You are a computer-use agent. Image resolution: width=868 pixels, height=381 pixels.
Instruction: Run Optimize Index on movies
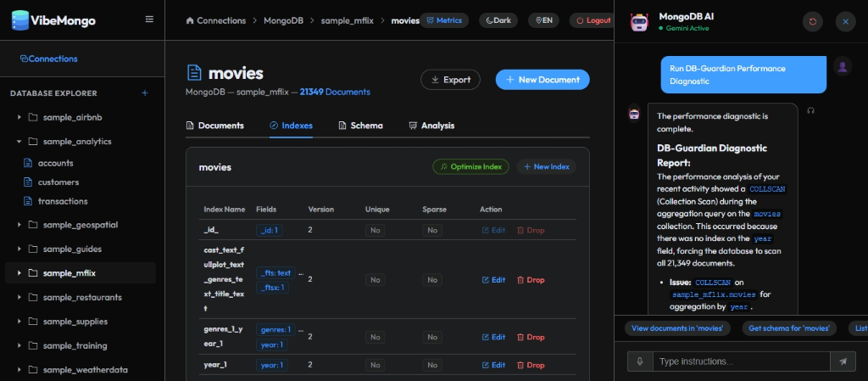[470, 166]
